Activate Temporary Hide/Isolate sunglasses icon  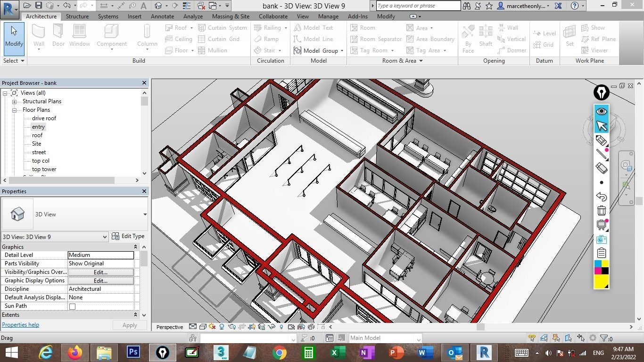[x=271, y=326]
